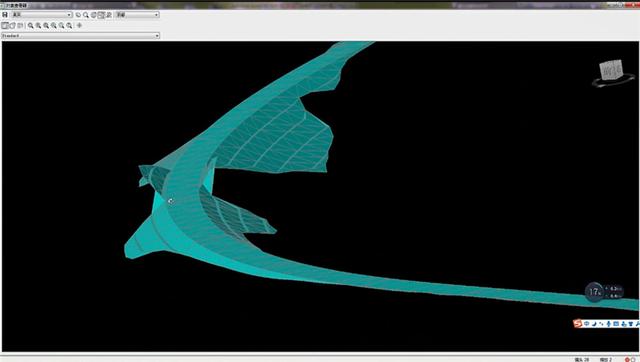Image resolution: width=640 pixels, height=362 pixels.
Task: Toggle Chinese input mode on the IME bar
Action: click(587, 324)
